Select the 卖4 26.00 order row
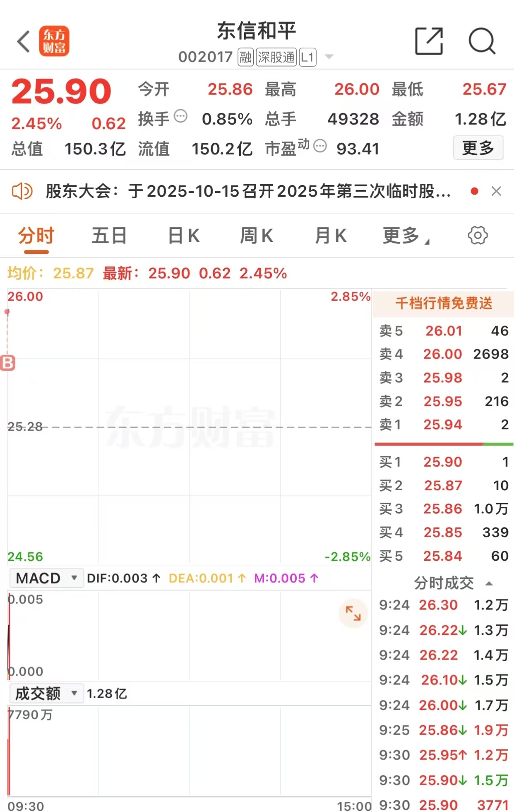 (444, 354)
